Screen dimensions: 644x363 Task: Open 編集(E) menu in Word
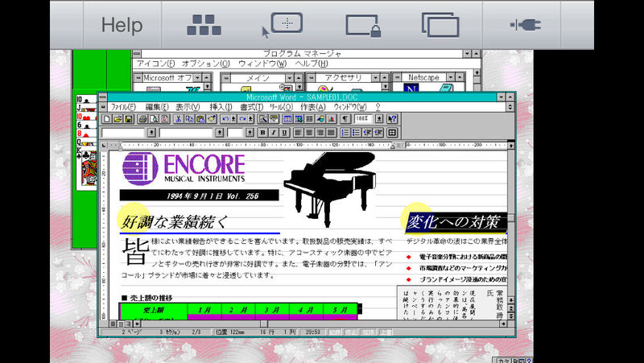(x=156, y=107)
